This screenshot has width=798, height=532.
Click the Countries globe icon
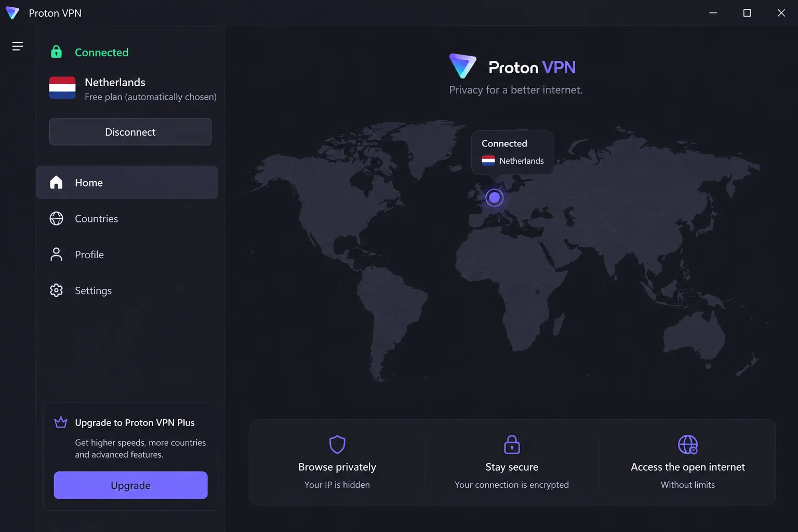tap(56, 219)
